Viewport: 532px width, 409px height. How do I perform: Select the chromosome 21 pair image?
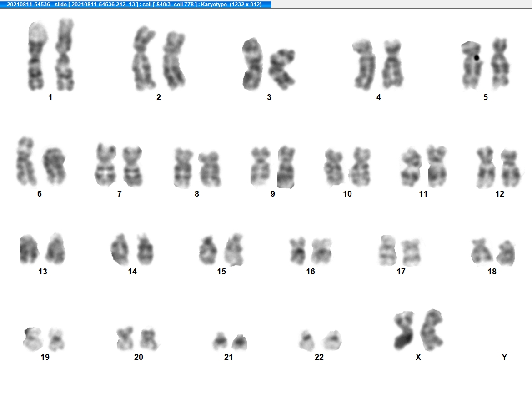[x=230, y=341]
